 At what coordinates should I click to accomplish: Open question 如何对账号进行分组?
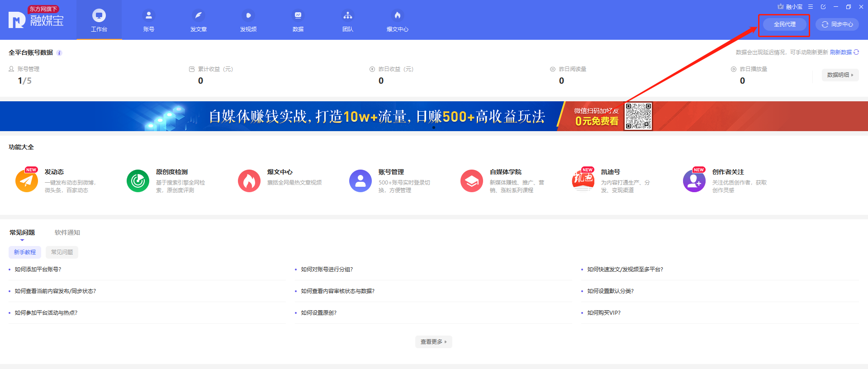point(327,270)
